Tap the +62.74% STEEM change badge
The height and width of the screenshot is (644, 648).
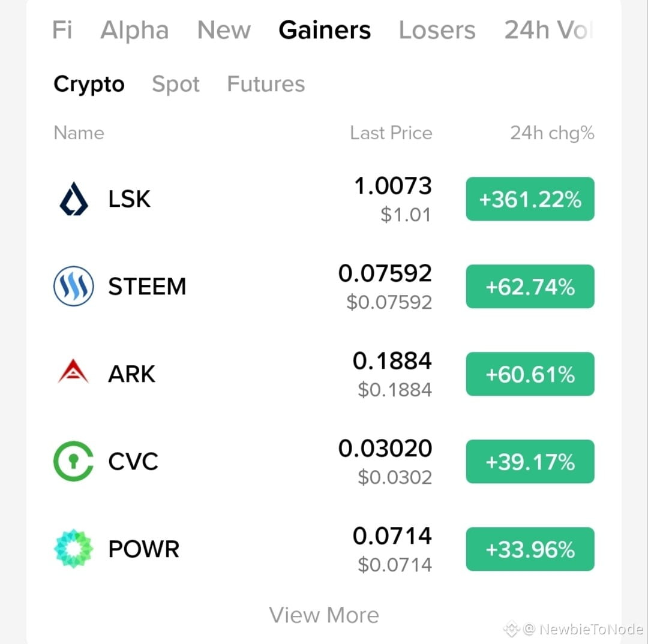530,287
